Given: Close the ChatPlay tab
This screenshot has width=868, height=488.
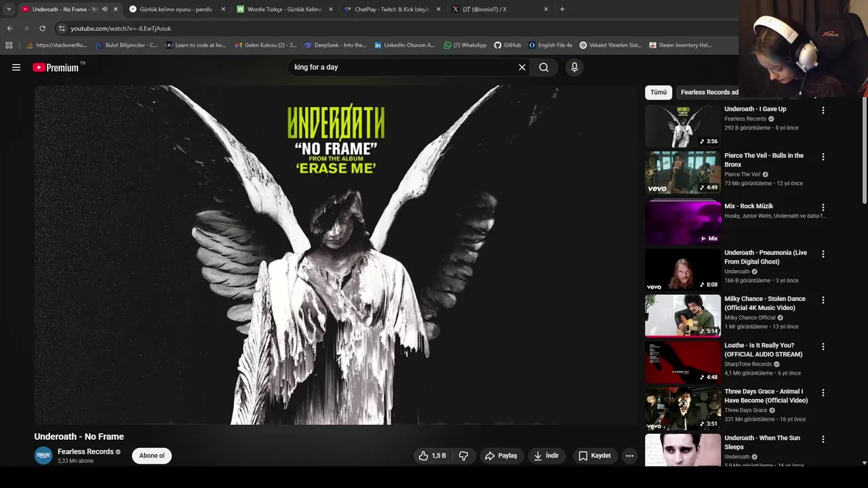Looking at the screenshot, I should [439, 9].
